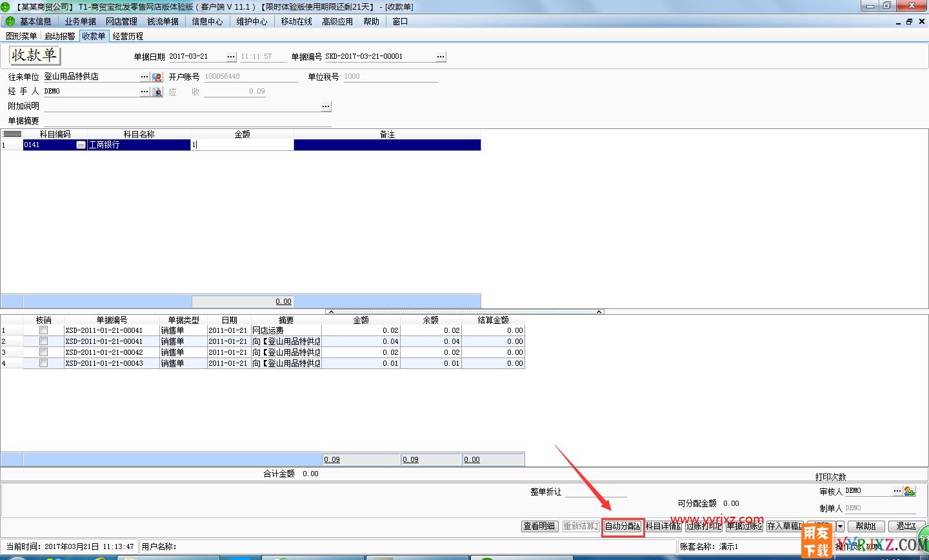Click the 结算金额 cell of XSD-2011-01-21-00043
The height and width of the screenshot is (560, 929).
coord(493,363)
